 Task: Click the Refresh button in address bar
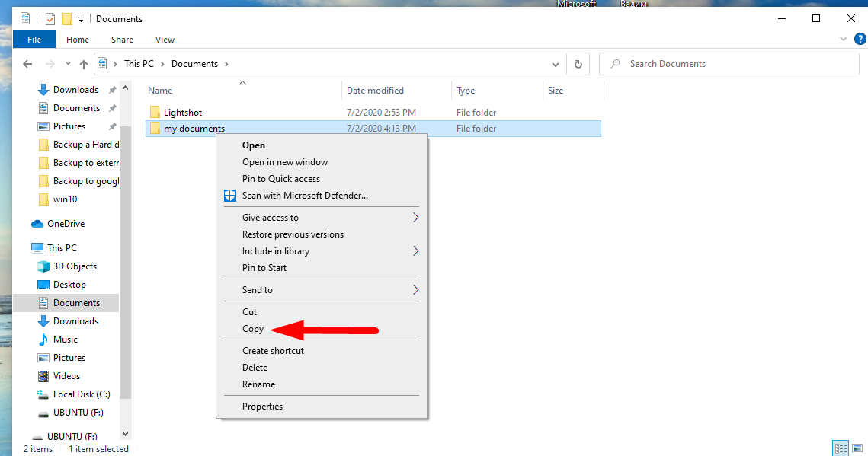tap(578, 65)
